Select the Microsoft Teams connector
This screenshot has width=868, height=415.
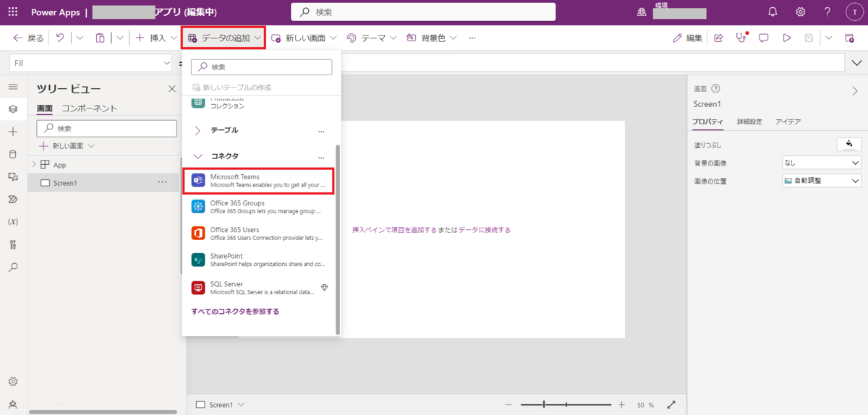(258, 180)
